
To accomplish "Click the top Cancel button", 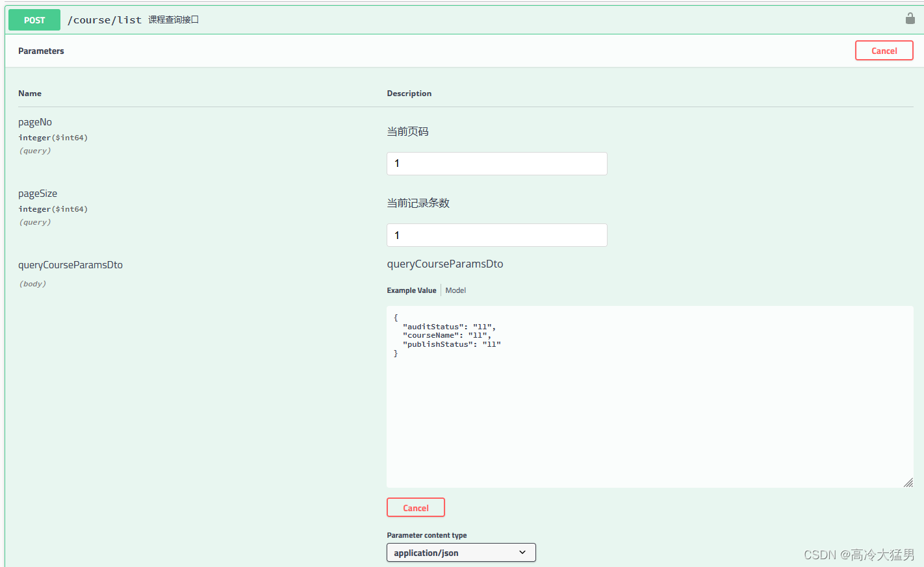I will [x=884, y=50].
